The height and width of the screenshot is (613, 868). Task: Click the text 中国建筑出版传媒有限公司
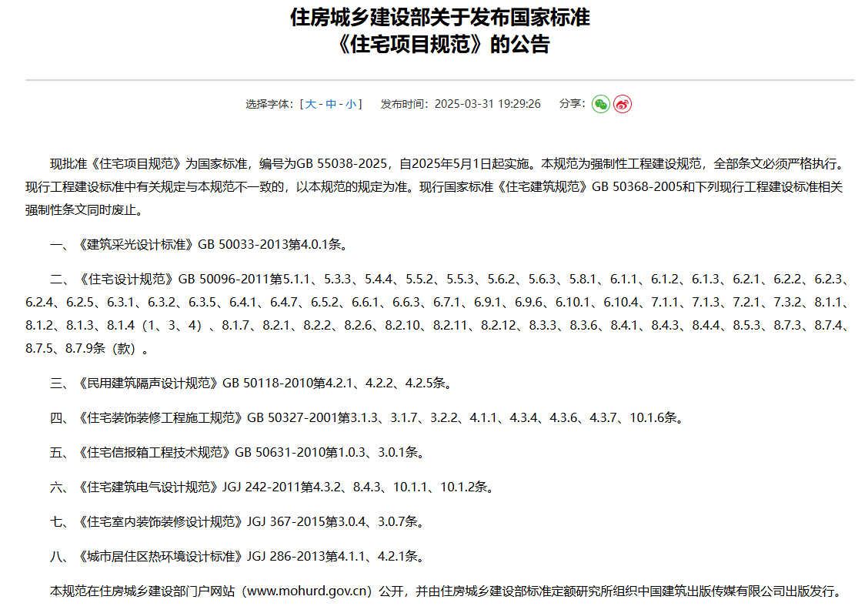[711, 591]
